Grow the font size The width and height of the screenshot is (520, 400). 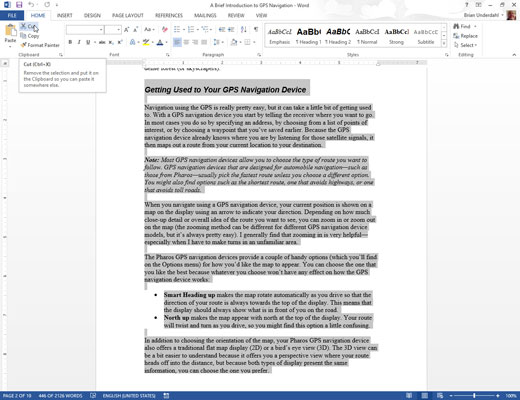pos(127,30)
